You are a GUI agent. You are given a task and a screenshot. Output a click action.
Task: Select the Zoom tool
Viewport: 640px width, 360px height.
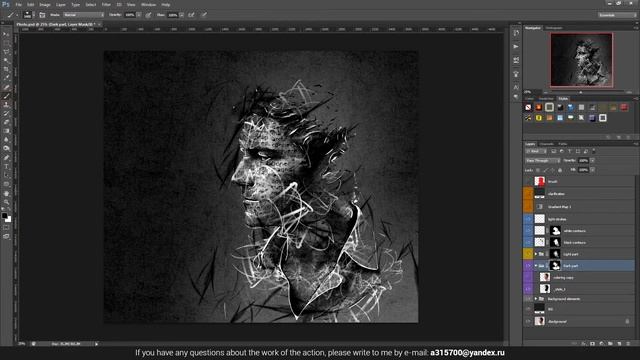(x=6, y=202)
